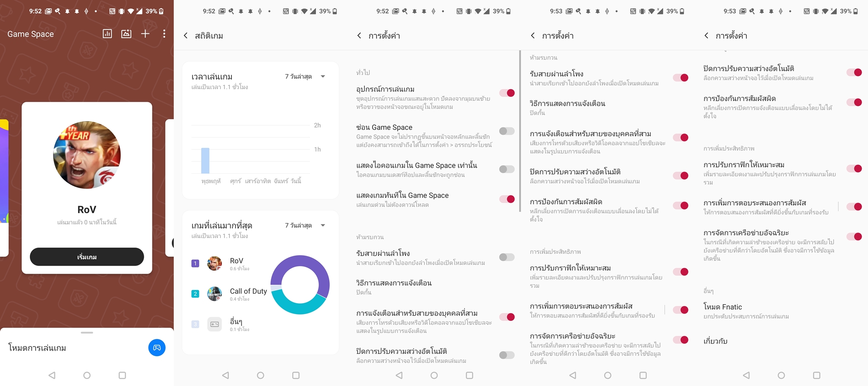Screen dimensions: 868x386
Task: Tap the อื่นๆ game category icon
Action: click(x=214, y=324)
